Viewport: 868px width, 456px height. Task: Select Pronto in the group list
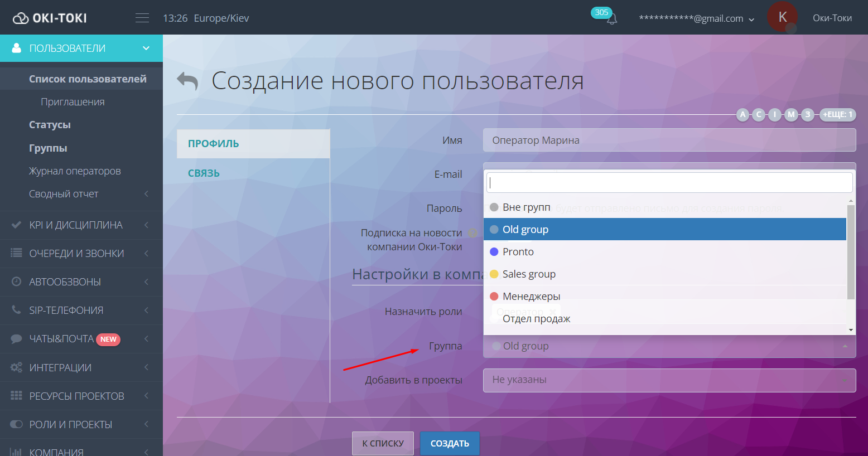[665, 251]
